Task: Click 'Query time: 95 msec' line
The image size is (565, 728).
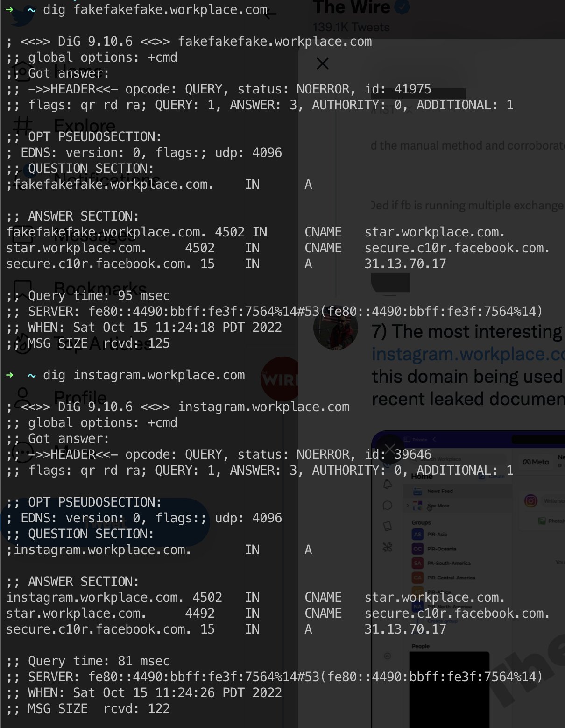Action: click(x=88, y=295)
